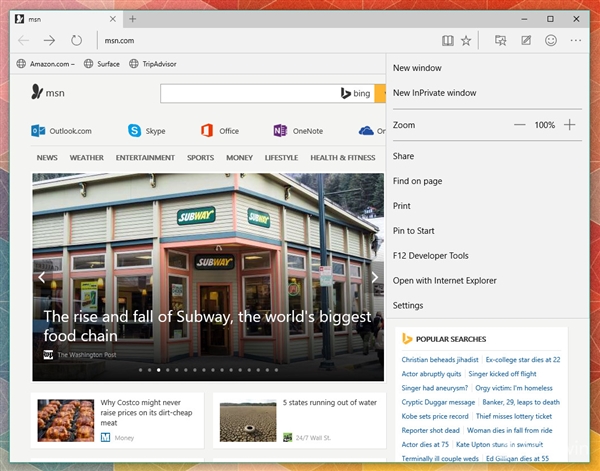Open Reading view book icon

coord(447,41)
